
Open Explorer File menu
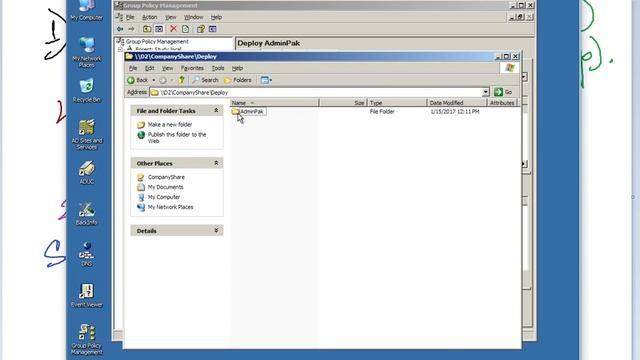coord(133,68)
